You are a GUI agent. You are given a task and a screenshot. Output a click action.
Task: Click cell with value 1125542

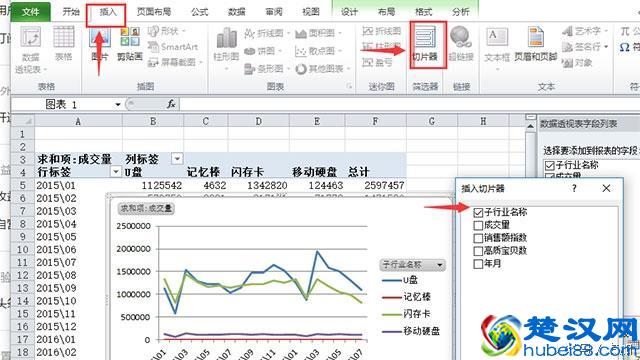[x=153, y=185]
